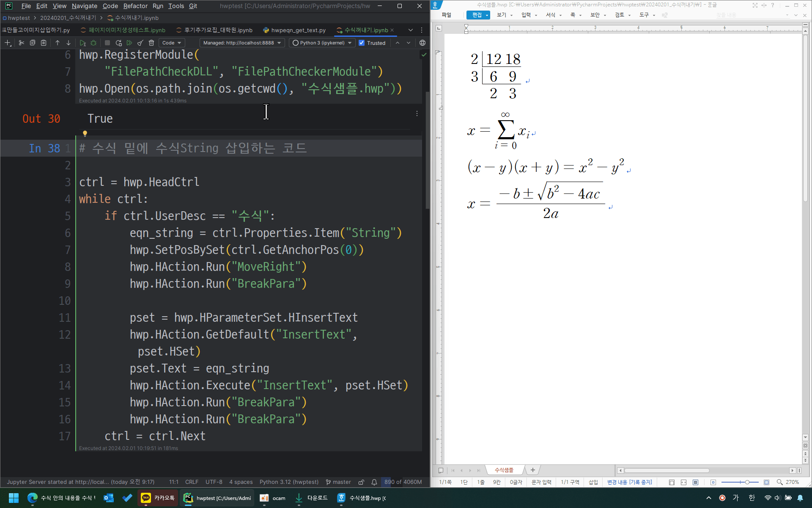
Task: Toggle 변경 내용 track changes status
Action: tap(629, 482)
